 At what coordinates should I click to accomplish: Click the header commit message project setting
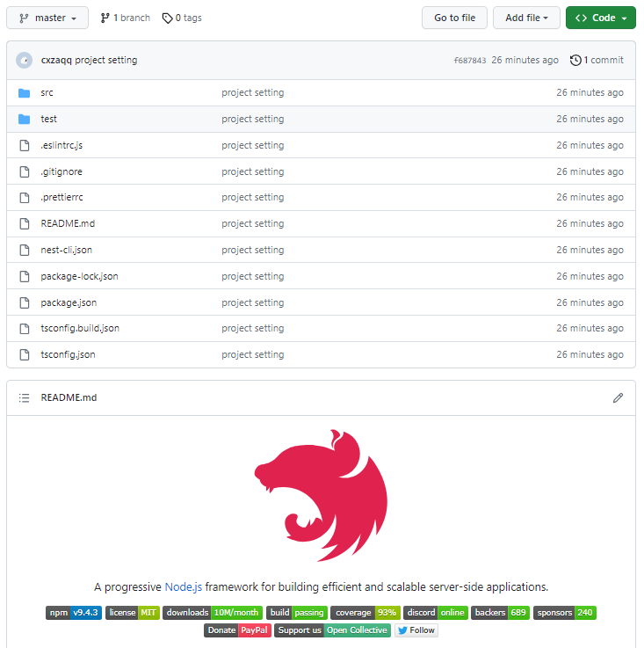click(105, 61)
